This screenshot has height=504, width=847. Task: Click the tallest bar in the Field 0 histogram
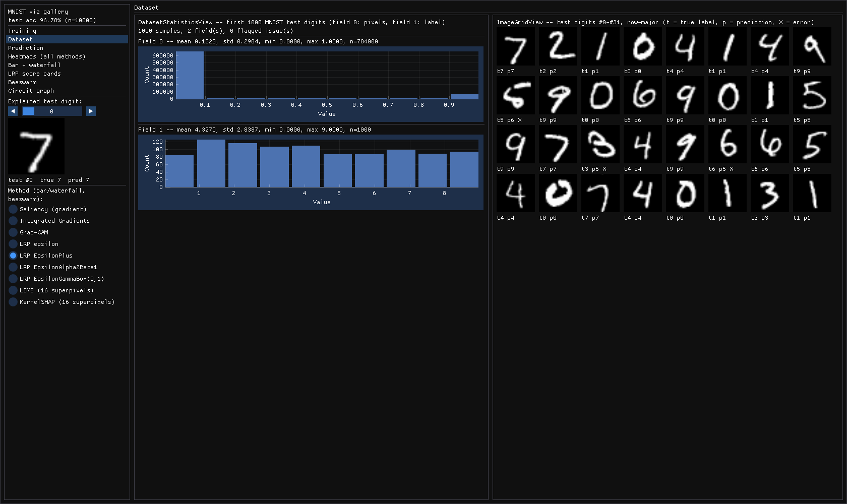(x=190, y=75)
